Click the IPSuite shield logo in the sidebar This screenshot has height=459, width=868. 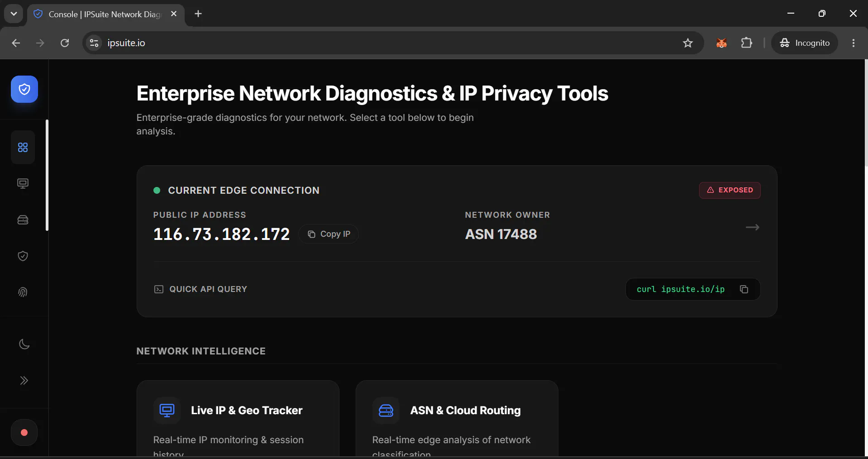[x=24, y=89]
